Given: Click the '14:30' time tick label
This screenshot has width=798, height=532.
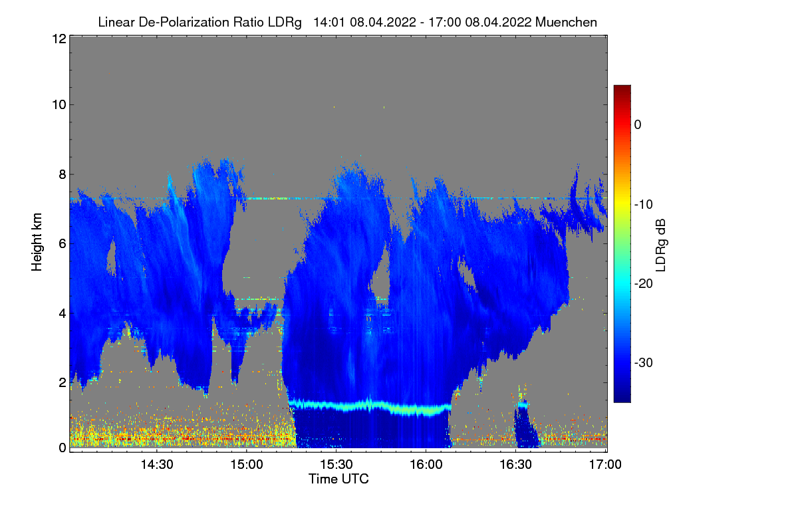Looking at the screenshot, I should [x=158, y=464].
